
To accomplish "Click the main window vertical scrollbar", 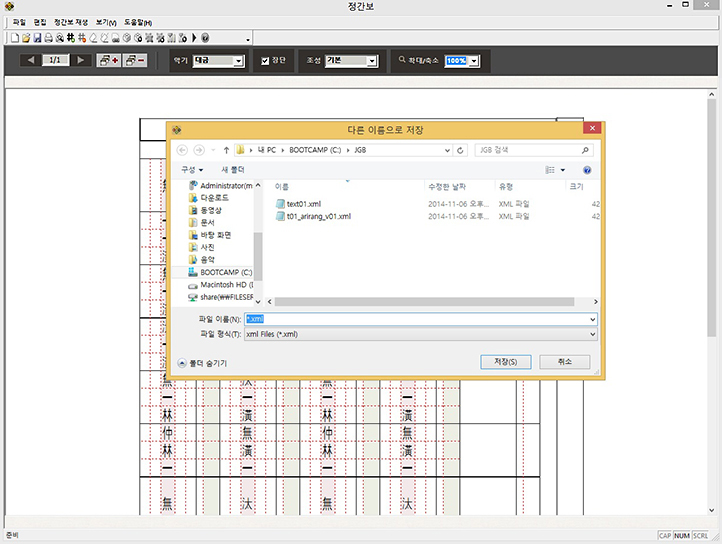I will click(711, 217).
